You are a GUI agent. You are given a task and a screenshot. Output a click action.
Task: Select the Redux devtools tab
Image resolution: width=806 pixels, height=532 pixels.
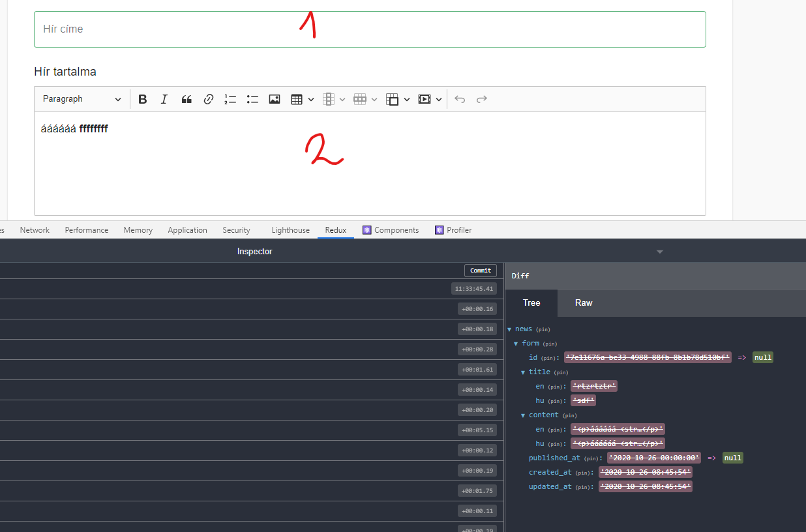336,230
